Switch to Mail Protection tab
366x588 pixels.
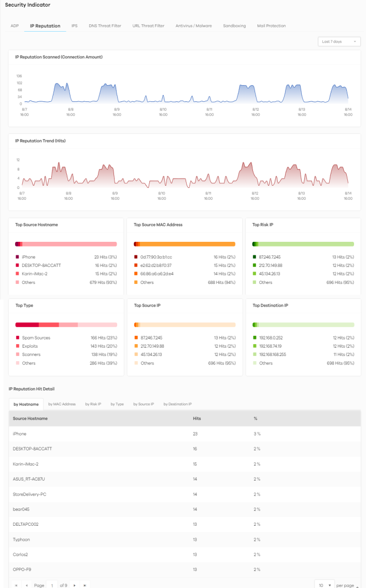tap(271, 25)
